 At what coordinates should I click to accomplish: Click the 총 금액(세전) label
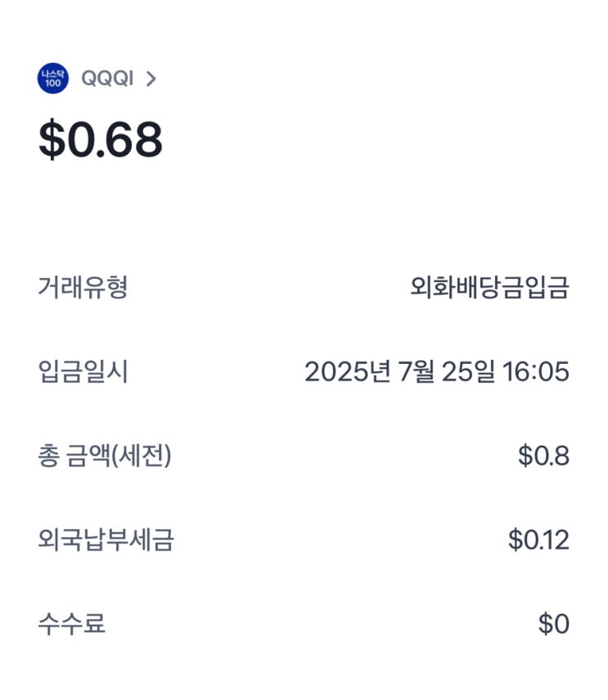pos(105,456)
